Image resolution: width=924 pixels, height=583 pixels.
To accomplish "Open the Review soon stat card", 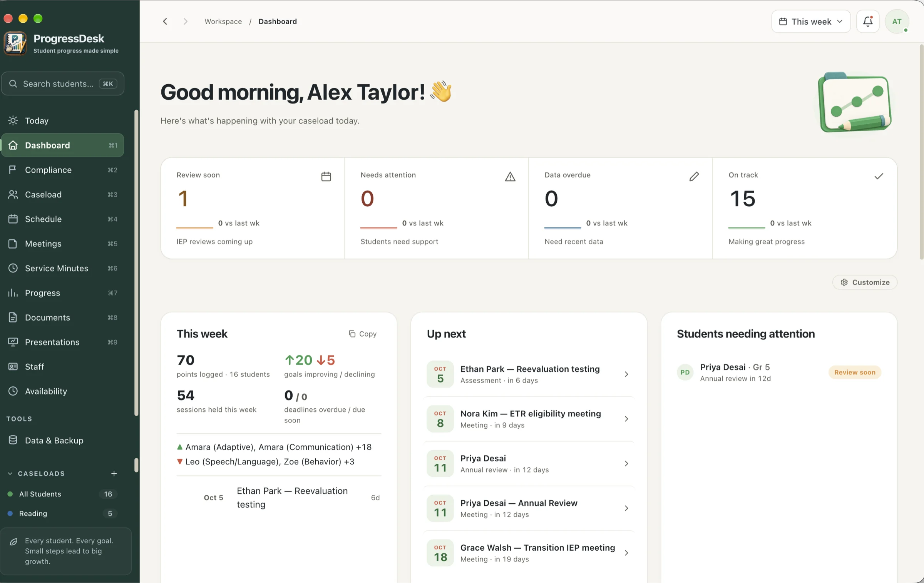I will 253,208.
